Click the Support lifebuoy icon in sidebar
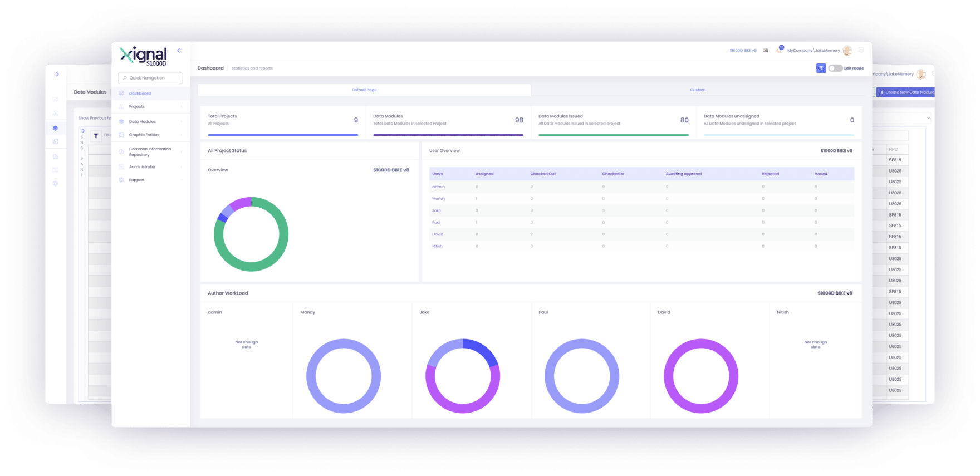Image resolution: width=980 pixels, height=476 pixels. pyautogui.click(x=121, y=180)
